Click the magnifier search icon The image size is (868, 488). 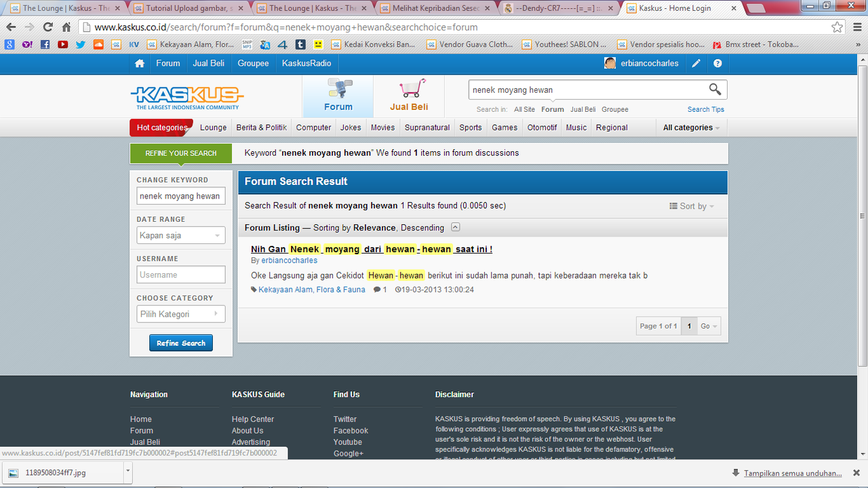[x=715, y=89]
